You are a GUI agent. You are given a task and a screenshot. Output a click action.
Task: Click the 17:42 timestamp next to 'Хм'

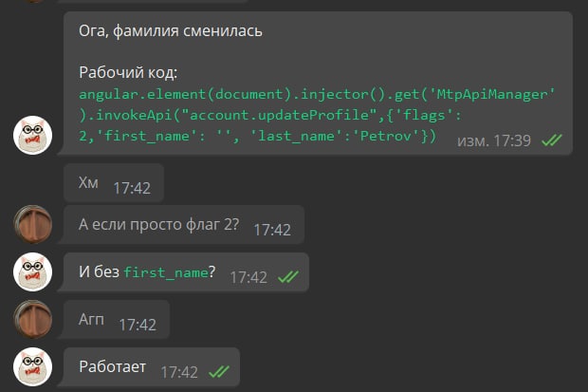pos(132,188)
